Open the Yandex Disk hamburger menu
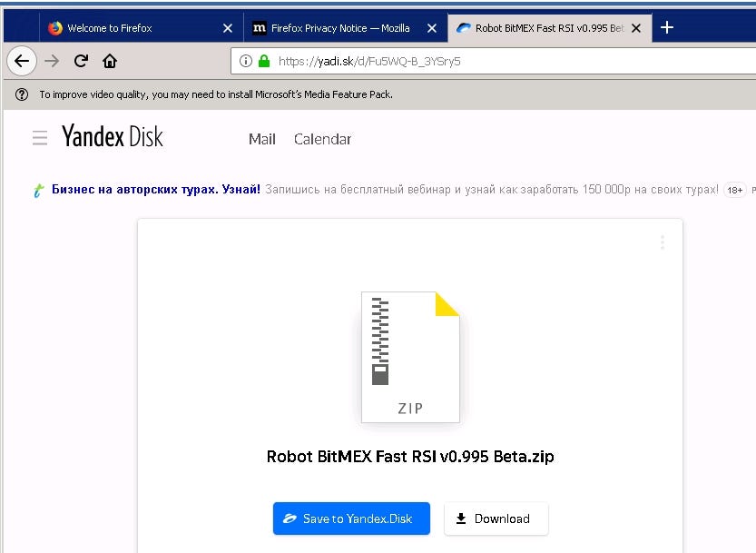Screen dimensions: 756x553 click(40, 137)
